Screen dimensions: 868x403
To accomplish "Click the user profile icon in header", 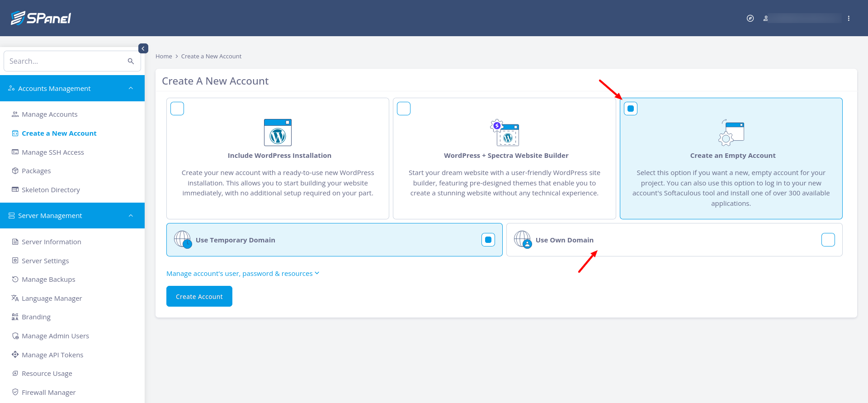I will pyautogui.click(x=766, y=19).
